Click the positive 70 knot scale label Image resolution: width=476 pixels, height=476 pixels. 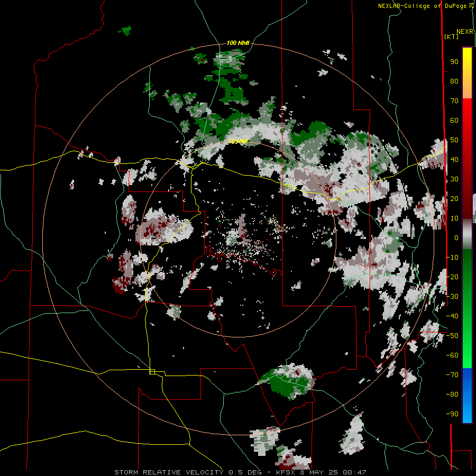coord(454,101)
